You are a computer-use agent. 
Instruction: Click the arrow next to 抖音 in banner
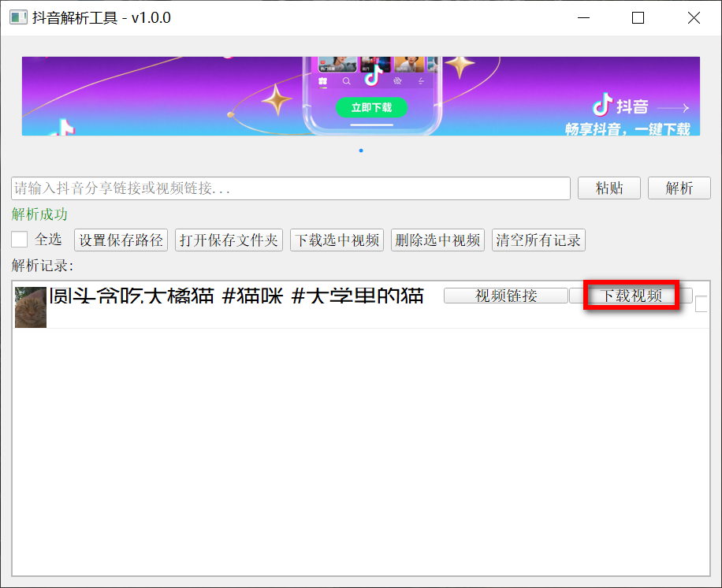point(673,108)
